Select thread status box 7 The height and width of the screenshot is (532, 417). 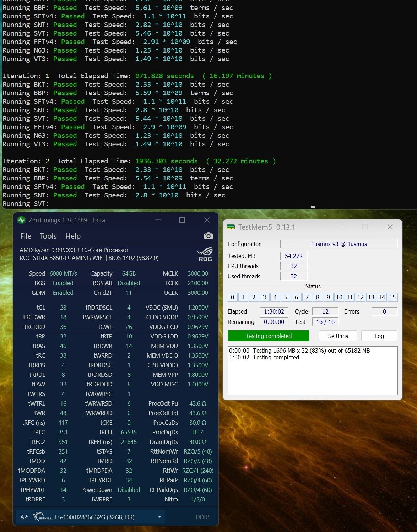[307, 297]
